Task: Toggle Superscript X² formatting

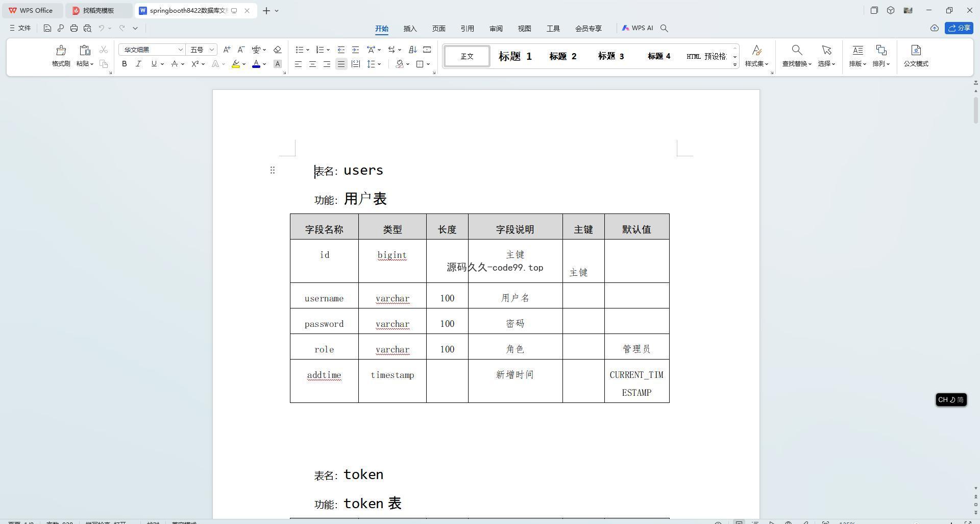Action: tap(195, 64)
